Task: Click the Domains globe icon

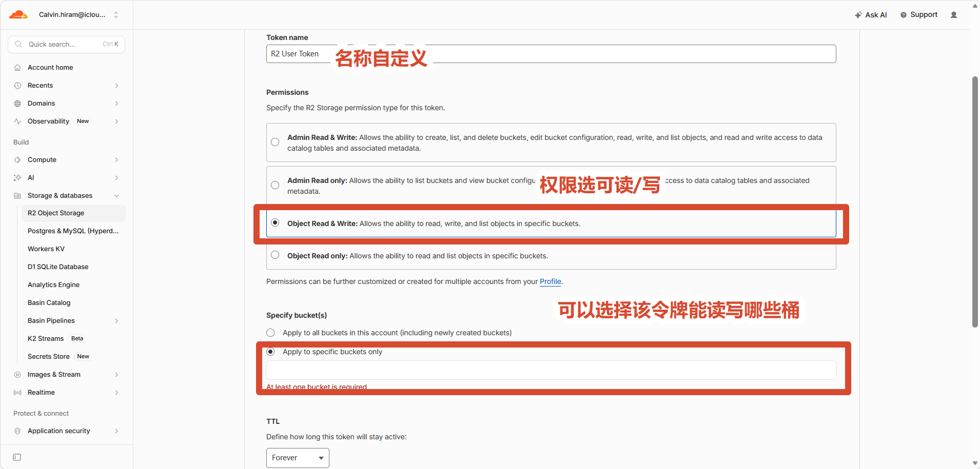Action: click(17, 104)
